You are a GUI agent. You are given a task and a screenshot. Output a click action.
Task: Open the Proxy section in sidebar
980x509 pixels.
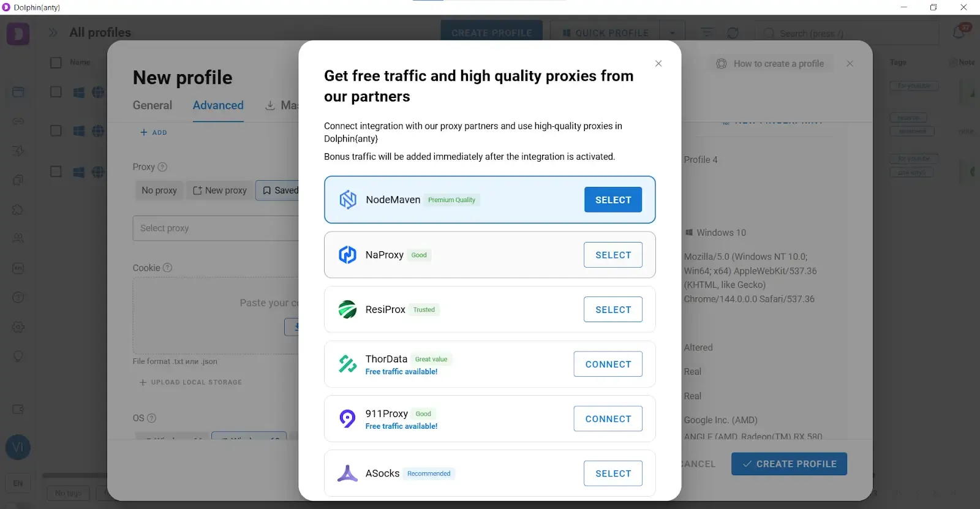[18, 121]
